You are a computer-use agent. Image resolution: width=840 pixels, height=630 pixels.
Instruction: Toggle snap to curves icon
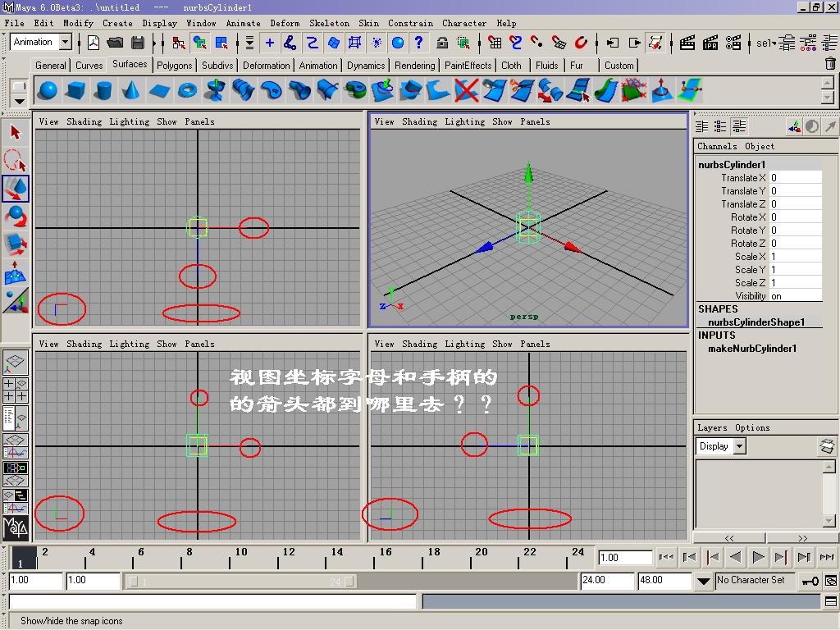tap(515, 43)
